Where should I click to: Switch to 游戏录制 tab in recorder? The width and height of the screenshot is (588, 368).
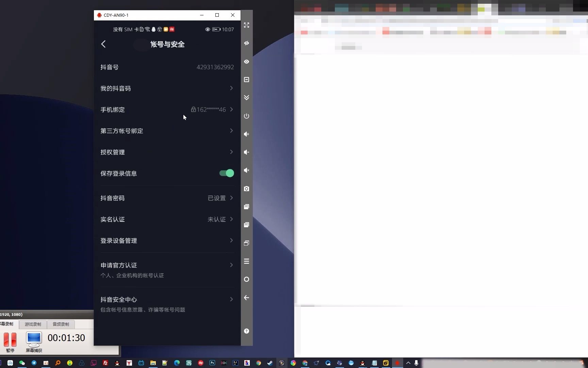click(x=33, y=324)
